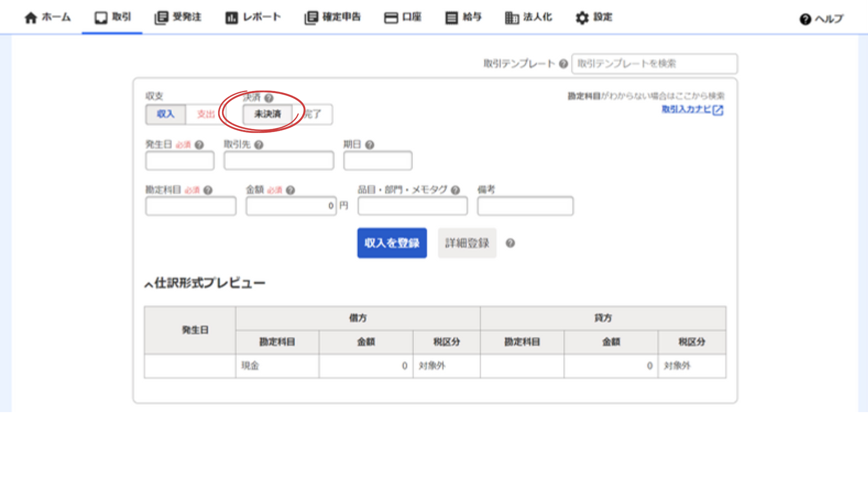Open 勘定科目 account selection field
Image resolution: width=868 pixels, height=488 pixels.
point(191,206)
